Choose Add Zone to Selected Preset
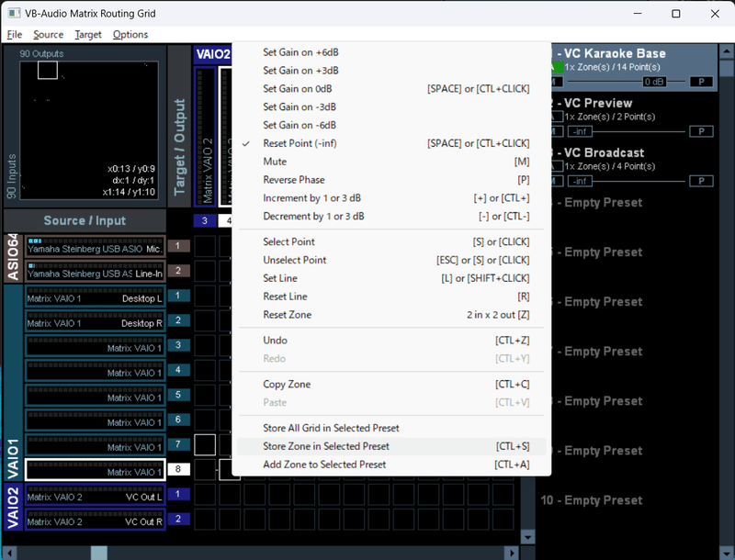The height and width of the screenshot is (560, 735). [391, 465]
